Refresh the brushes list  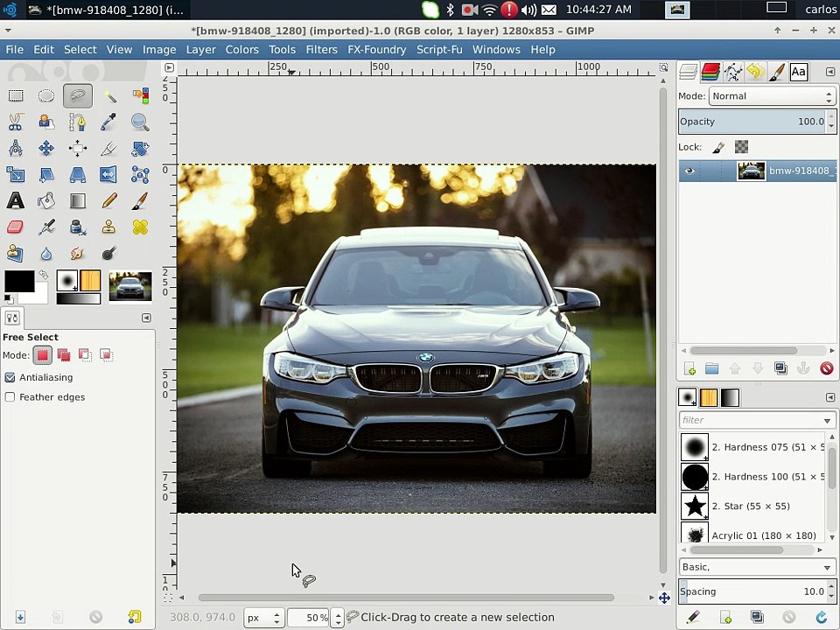click(x=821, y=617)
